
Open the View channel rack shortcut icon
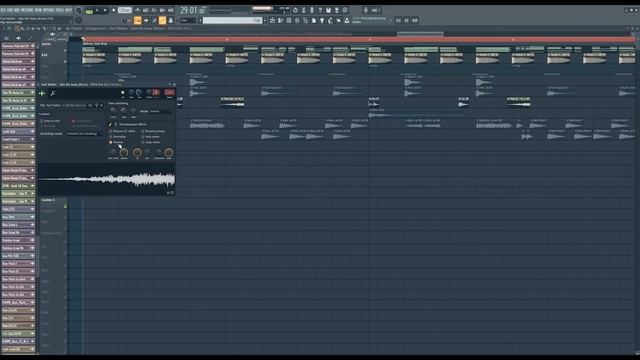[289, 20]
